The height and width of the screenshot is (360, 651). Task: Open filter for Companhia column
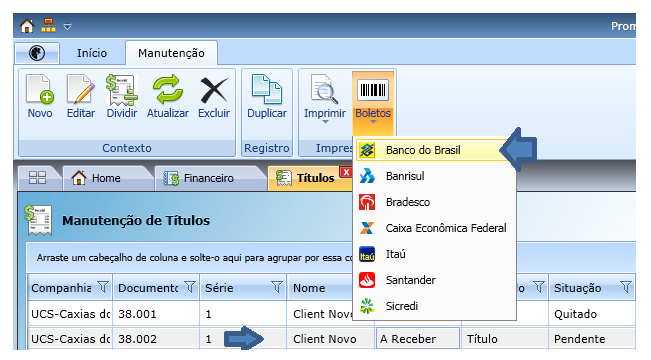coord(103,287)
